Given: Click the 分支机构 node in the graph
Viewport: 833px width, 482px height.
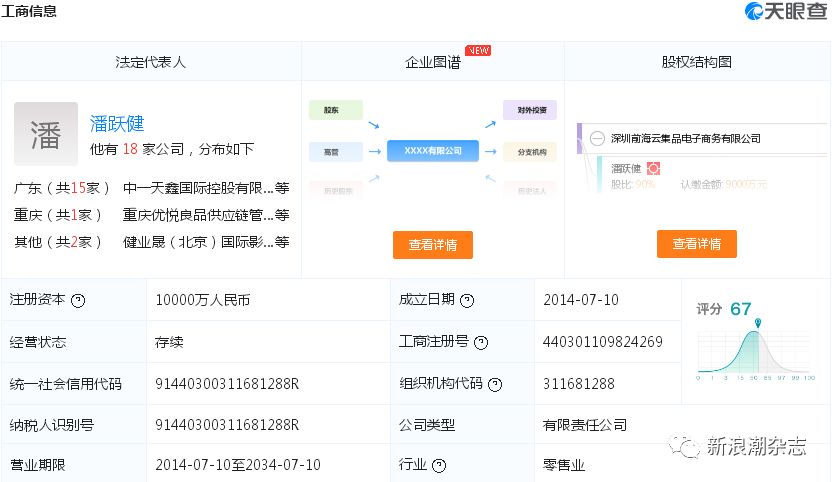Looking at the screenshot, I should (x=530, y=152).
